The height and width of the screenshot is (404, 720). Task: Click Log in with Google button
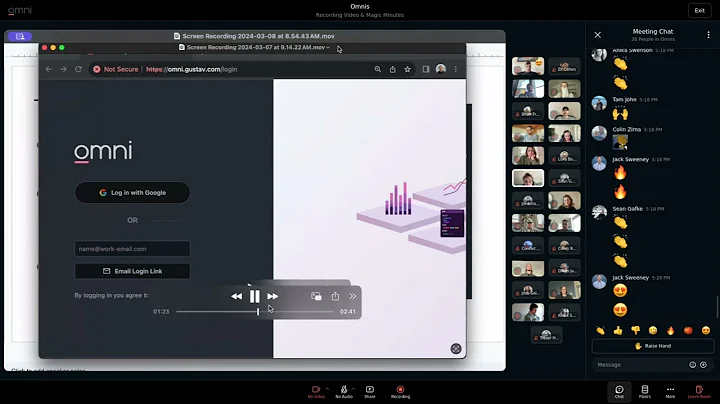click(132, 192)
